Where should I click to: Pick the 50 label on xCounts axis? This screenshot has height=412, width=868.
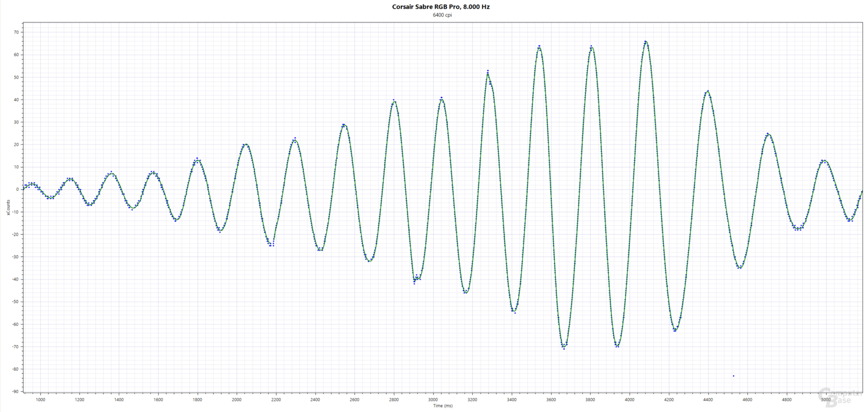click(x=16, y=77)
